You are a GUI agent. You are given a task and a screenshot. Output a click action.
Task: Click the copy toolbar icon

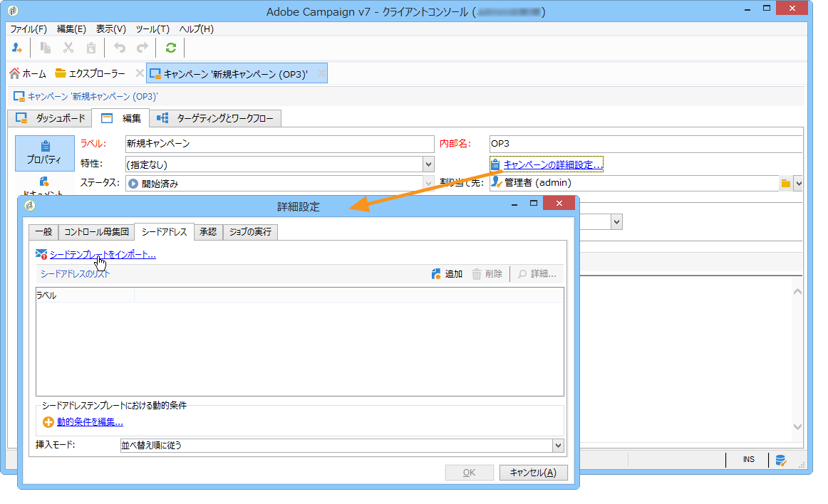[46, 48]
